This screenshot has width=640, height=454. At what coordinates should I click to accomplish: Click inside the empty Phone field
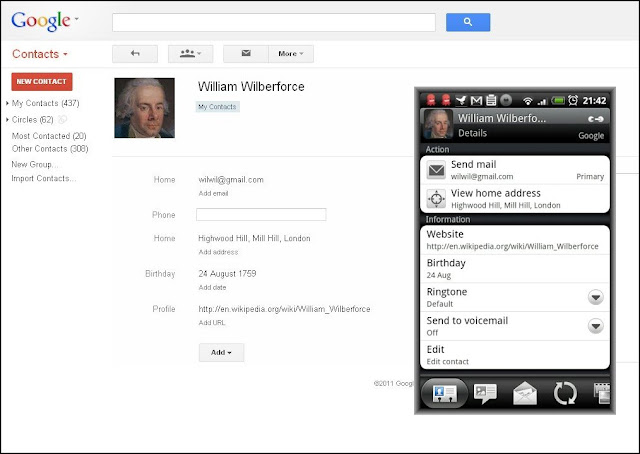[261, 215]
